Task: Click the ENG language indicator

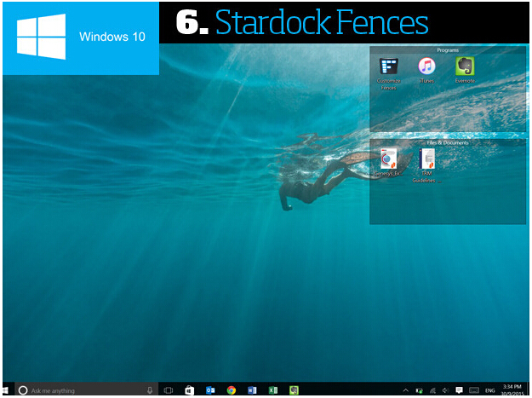Action: coord(490,390)
